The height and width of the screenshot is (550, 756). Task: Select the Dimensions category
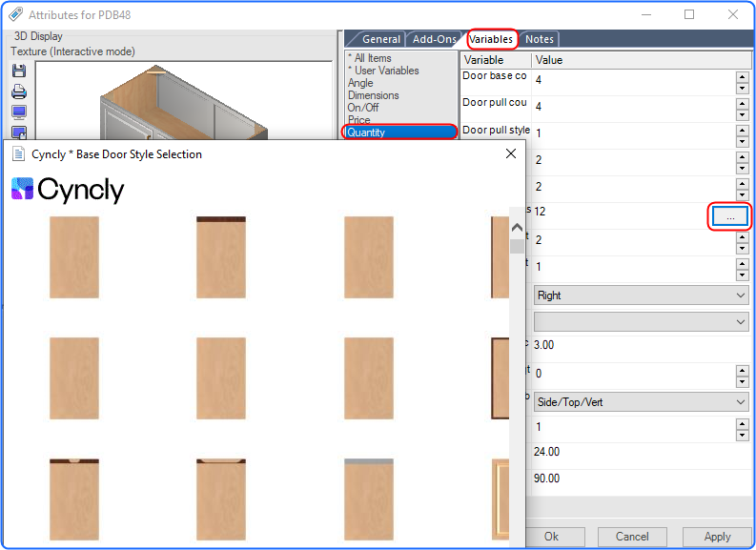coord(373,95)
